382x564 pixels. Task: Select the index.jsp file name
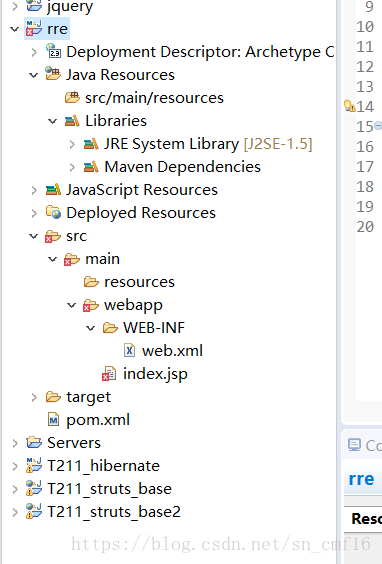pyautogui.click(x=155, y=374)
